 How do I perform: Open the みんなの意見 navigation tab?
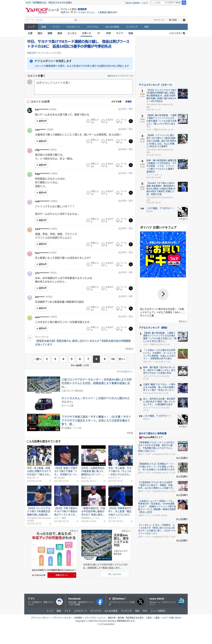pyautogui.click(x=112, y=27)
